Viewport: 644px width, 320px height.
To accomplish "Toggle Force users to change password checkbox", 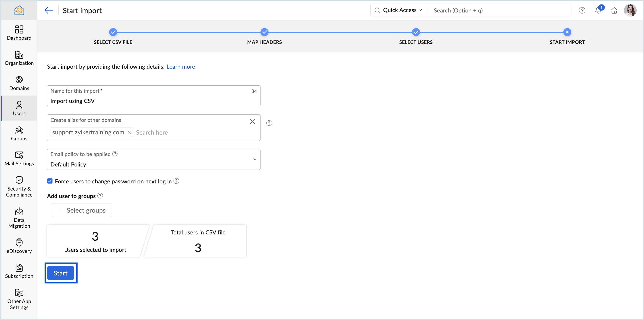I will [50, 181].
